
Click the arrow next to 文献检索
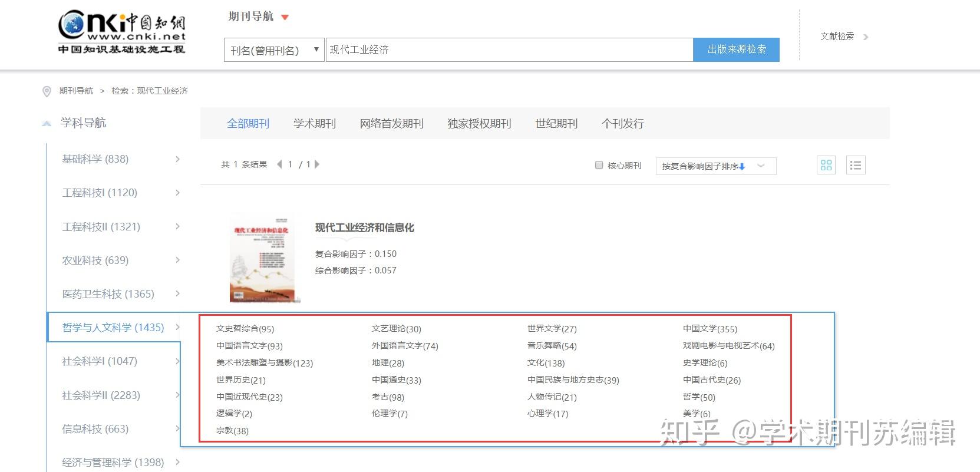[x=866, y=37]
